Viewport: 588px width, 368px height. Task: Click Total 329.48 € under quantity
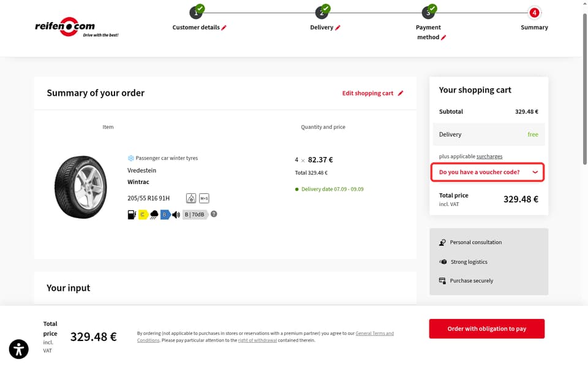point(311,173)
